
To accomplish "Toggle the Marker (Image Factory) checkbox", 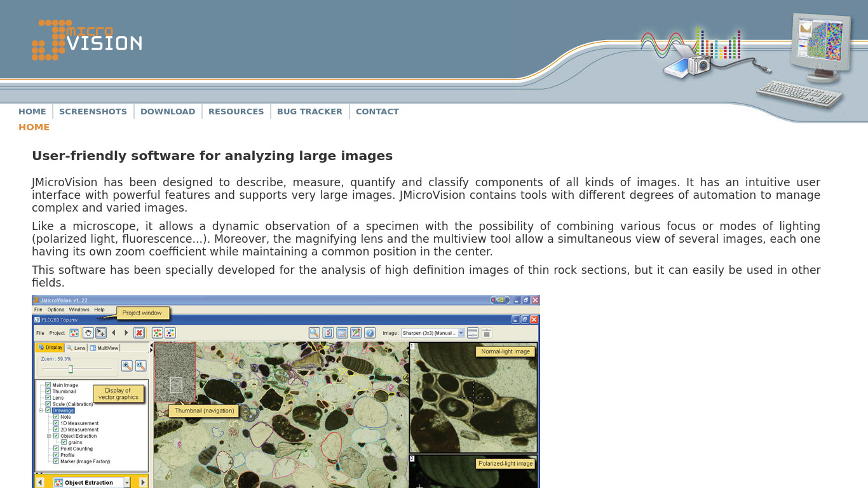I will [56, 461].
